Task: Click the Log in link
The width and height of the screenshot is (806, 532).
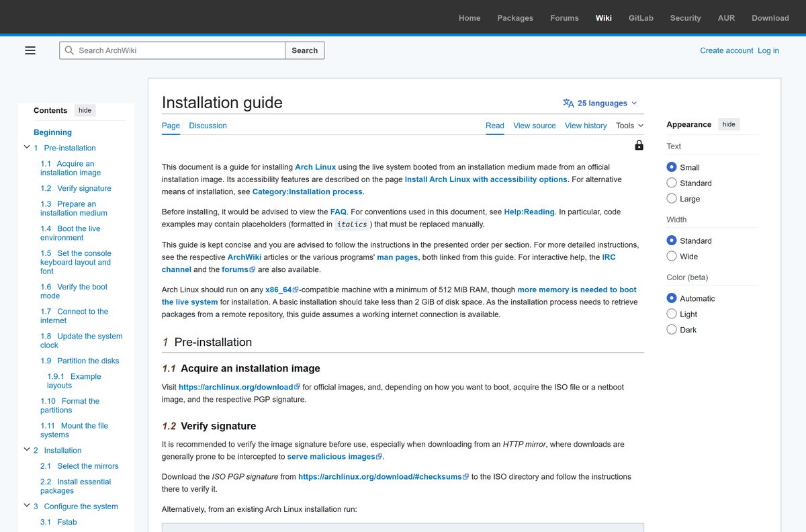Action: (768, 50)
